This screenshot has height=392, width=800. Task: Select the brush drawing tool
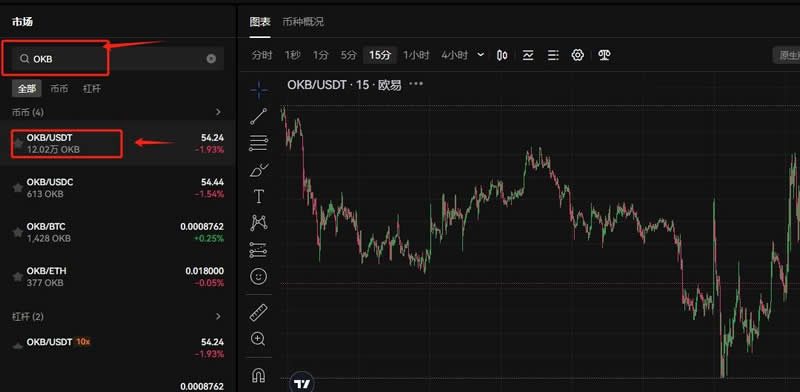[x=259, y=170]
